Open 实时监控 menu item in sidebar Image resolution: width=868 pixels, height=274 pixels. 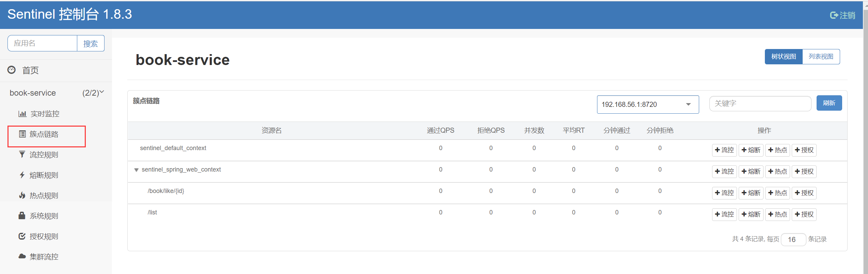point(45,114)
